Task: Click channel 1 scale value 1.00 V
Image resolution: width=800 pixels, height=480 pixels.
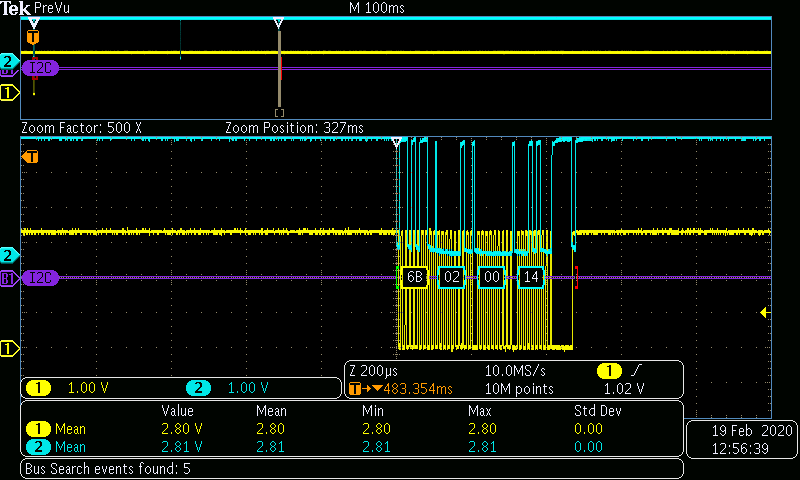Action: click(x=88, y=388)
